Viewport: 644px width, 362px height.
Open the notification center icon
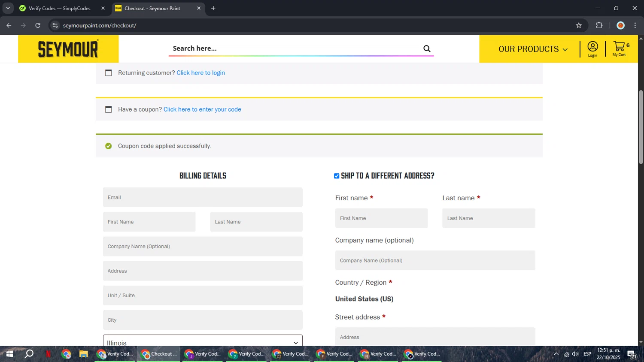point(632,354)
